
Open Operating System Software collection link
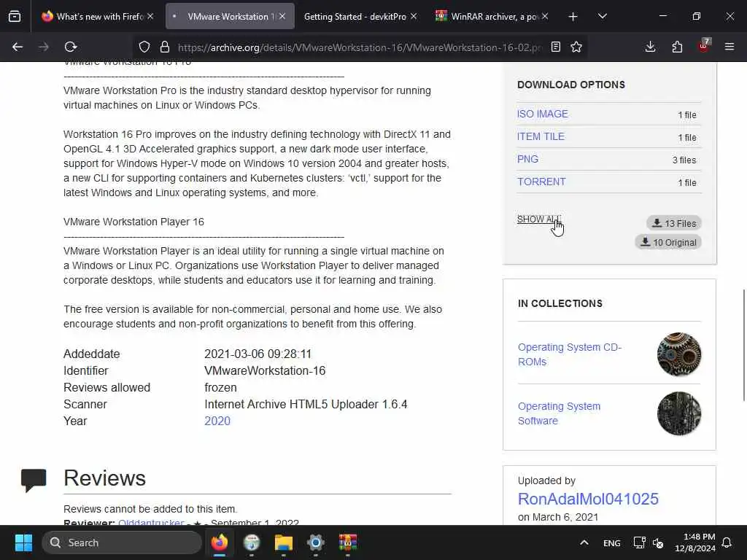[560, 413]
